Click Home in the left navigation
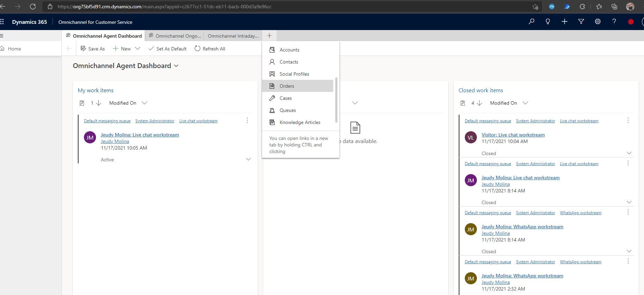This screenshot has width=644, height=295. coord(15,49)
